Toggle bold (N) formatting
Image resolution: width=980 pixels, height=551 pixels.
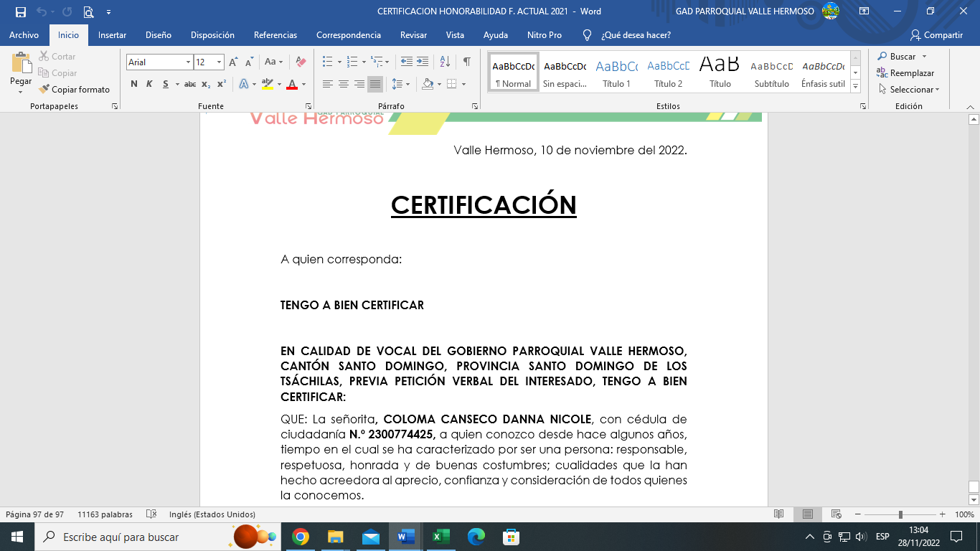click(x=134, y=85)
